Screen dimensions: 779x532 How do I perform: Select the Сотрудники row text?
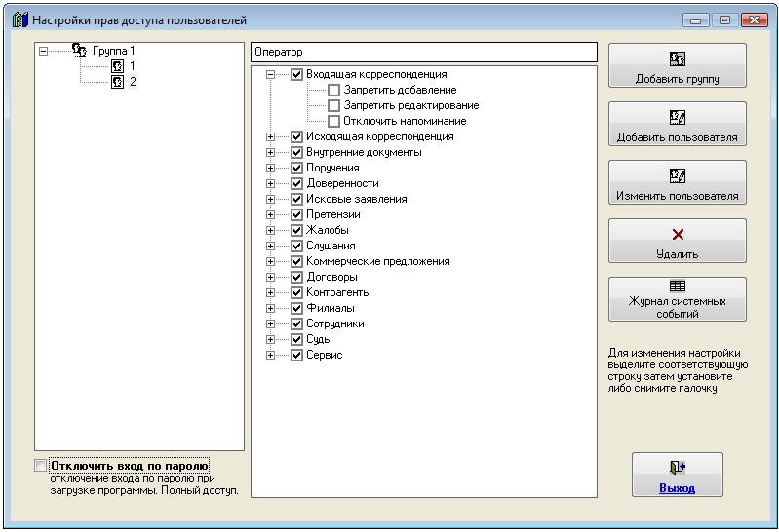coord(335,323)
